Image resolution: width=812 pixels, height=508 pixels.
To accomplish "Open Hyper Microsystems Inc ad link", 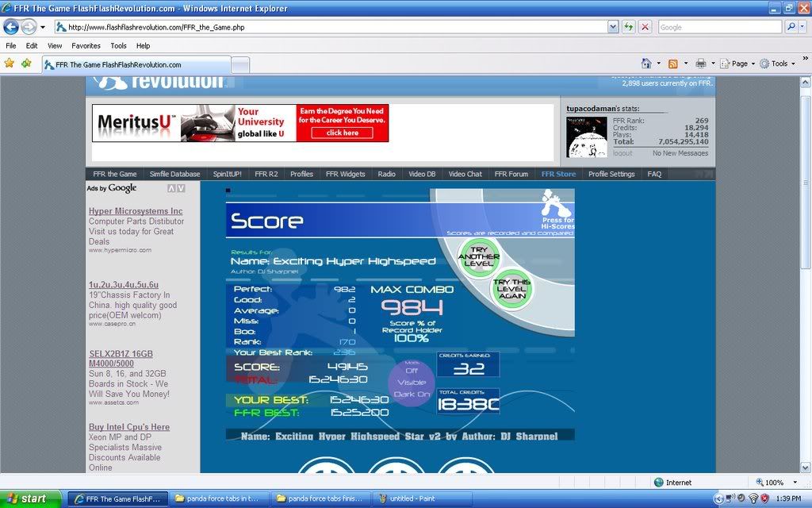I will click(x=136, y=211).
